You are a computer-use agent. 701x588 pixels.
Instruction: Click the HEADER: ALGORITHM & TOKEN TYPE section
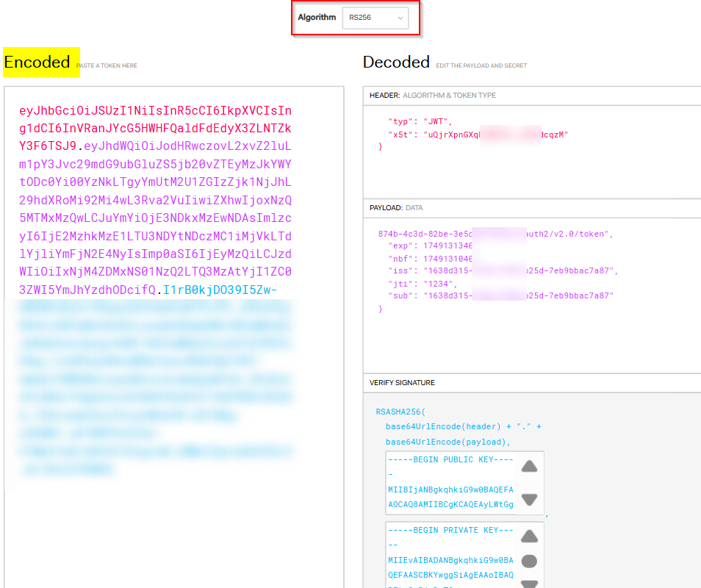(x=434, y=95)
